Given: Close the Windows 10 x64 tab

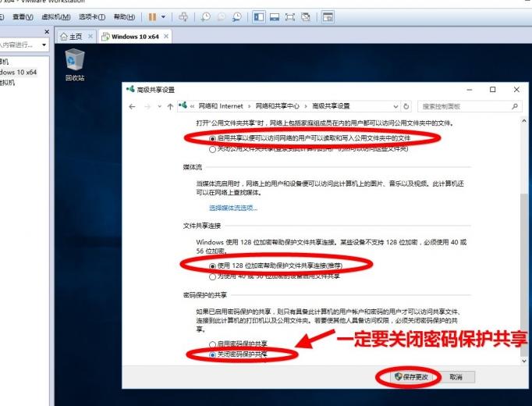Looking at the screenshot, I should point(166,37).
